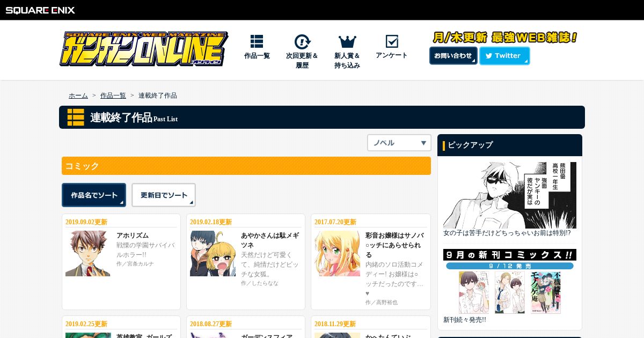The image size is (644, 338).
Task: Click 2018.11.29更新 date text
Action: click(x=335, y=324)
